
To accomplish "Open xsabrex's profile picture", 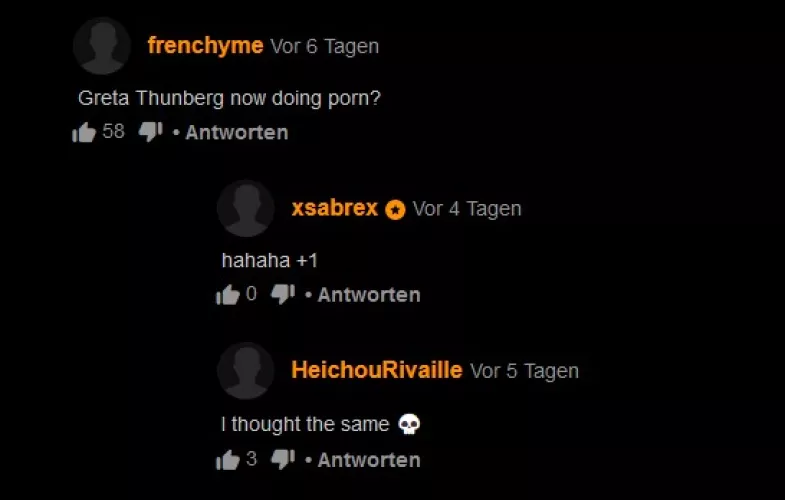I will click(x=246, y=208).
